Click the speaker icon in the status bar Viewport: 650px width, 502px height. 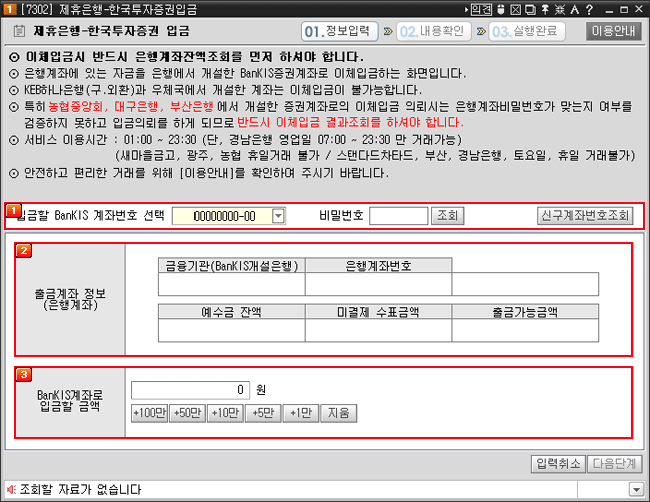[12, 490]
